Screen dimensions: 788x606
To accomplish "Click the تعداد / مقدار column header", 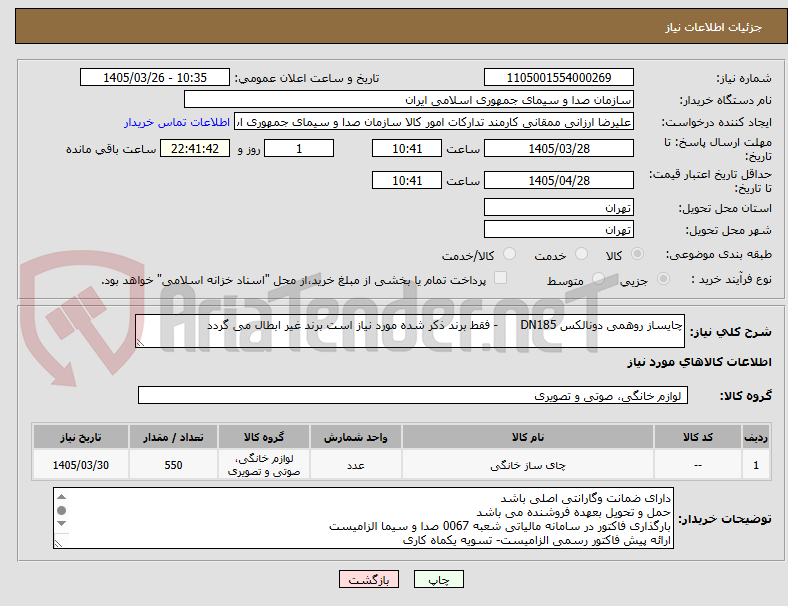I will pos(173,437).
